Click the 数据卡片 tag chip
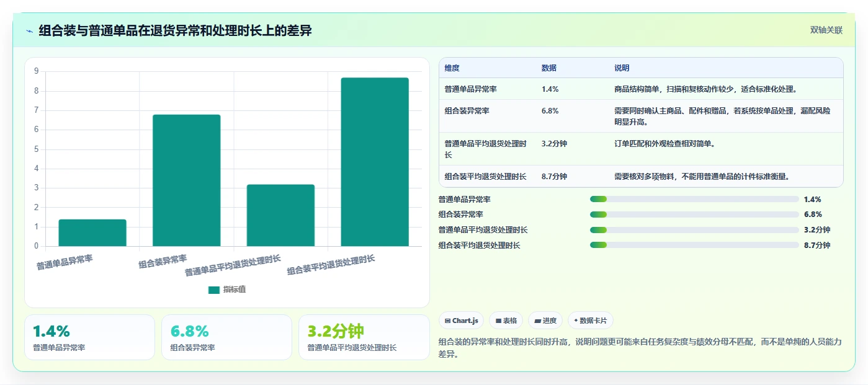The image size is (868, 385). coord(590,321)
